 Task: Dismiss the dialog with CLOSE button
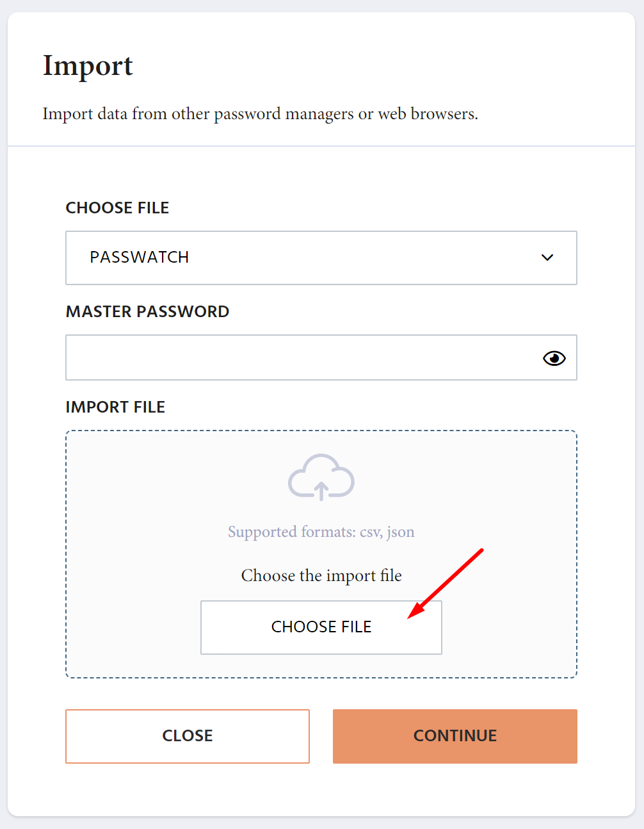188,736
